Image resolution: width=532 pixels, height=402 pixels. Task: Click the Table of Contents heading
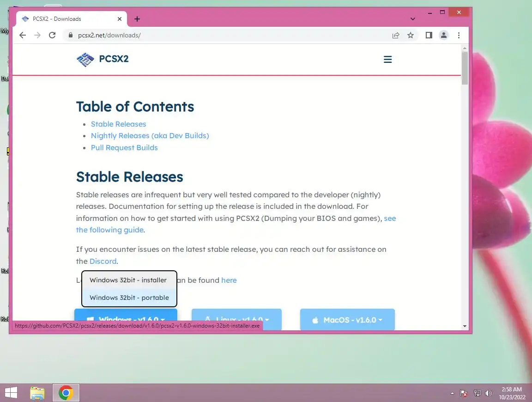click(135, 107)
